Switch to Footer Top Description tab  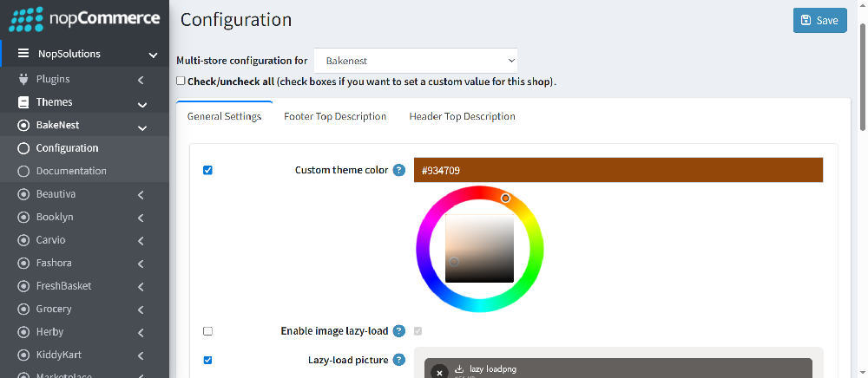click(335, 116)
